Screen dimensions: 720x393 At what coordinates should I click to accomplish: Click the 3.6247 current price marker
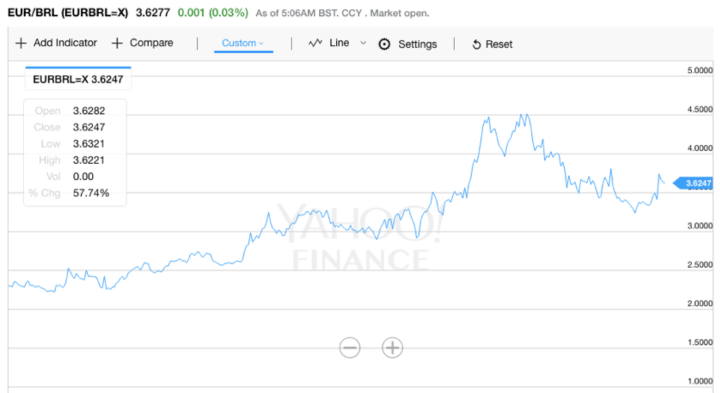click(694, 184)
